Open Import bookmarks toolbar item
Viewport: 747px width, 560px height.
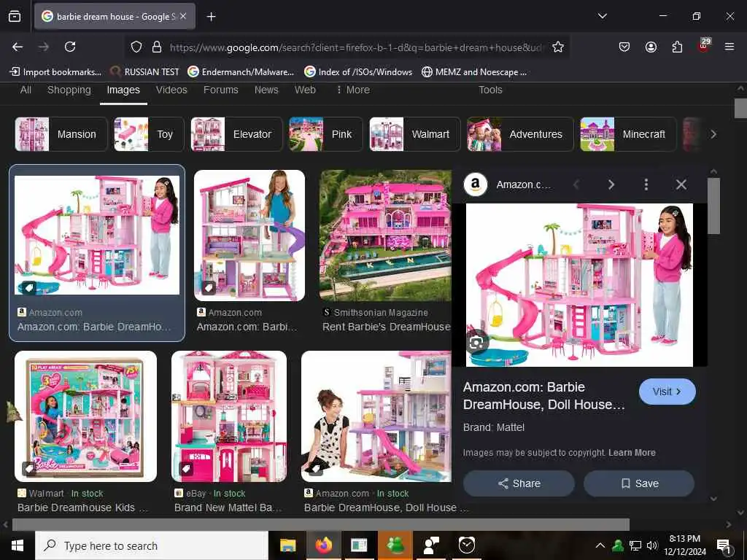click(x=55, y=72)
